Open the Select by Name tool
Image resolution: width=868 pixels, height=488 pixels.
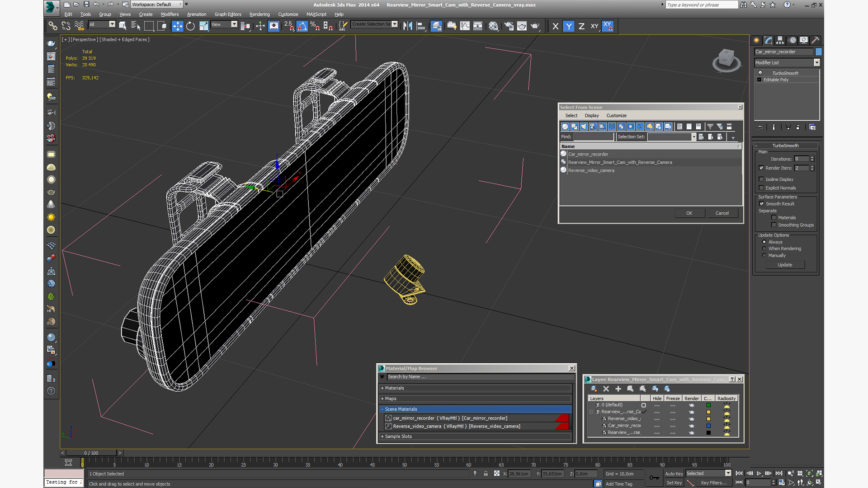pyautogui.click(x=136, y=26)
